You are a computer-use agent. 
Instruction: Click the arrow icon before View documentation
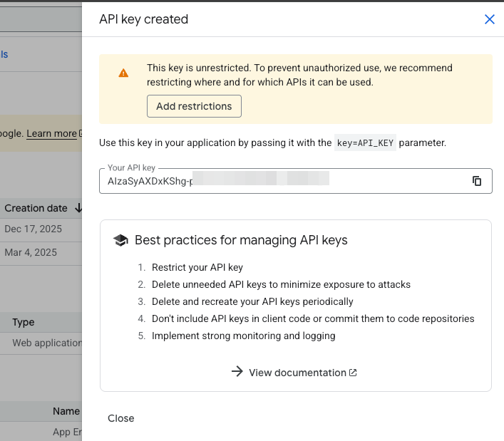coord(237,372)
